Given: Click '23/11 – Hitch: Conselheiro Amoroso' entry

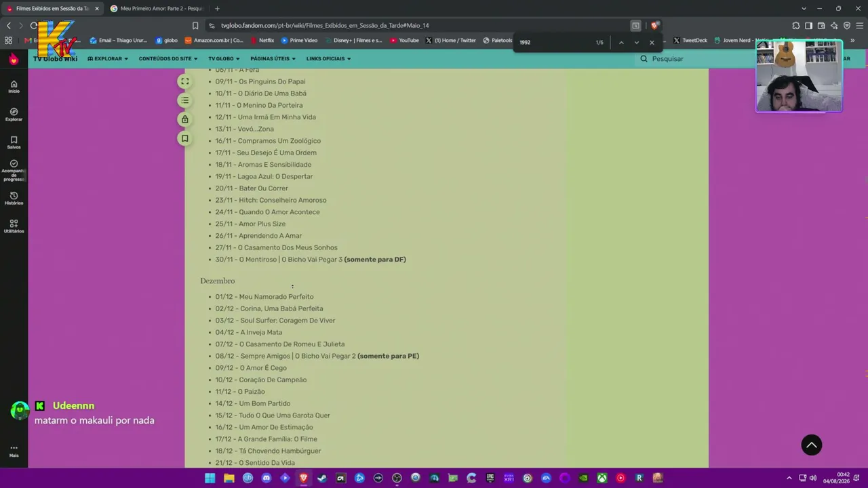Looking at the screenshot, I should pyautogui.click(x=271, y=200).
